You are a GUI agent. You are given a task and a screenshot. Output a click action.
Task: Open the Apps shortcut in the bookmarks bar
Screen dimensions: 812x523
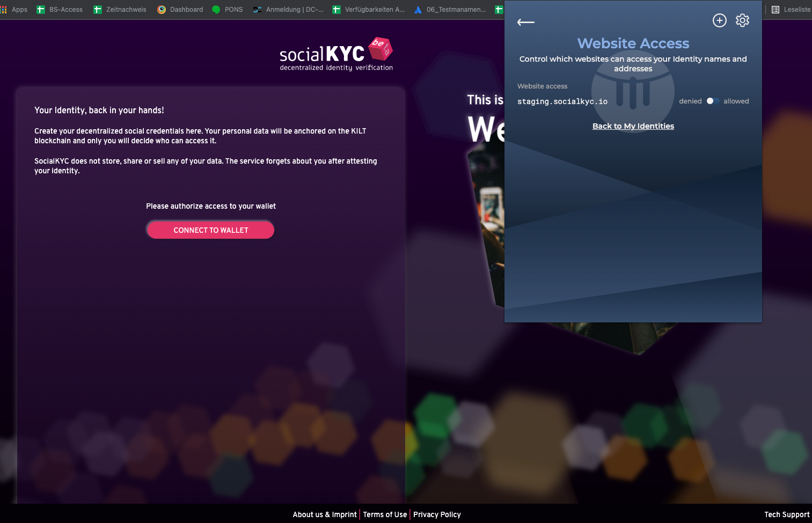tap(14, 10)
